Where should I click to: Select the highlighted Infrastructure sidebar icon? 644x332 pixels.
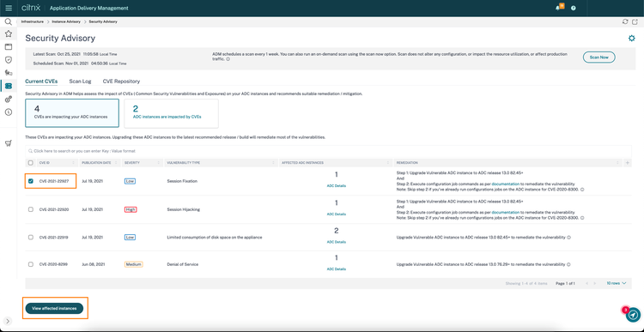9,86
